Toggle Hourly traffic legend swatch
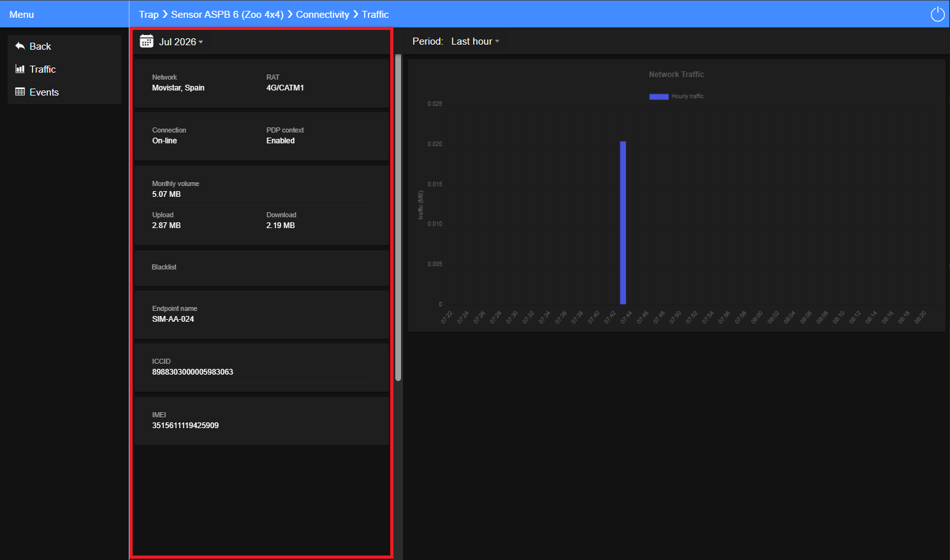 pos(659,97)
